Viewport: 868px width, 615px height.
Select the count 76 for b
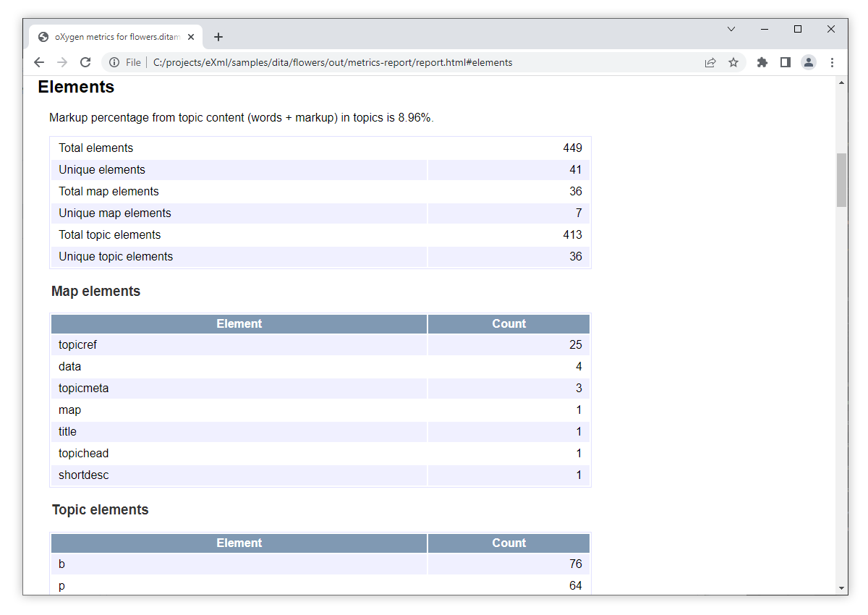pos(576,564)
